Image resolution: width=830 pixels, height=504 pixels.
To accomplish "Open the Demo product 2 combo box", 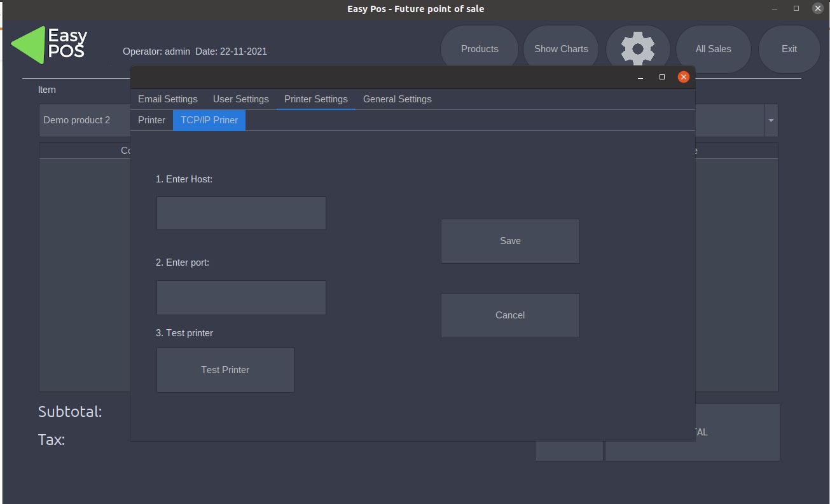I will [84, 120].
